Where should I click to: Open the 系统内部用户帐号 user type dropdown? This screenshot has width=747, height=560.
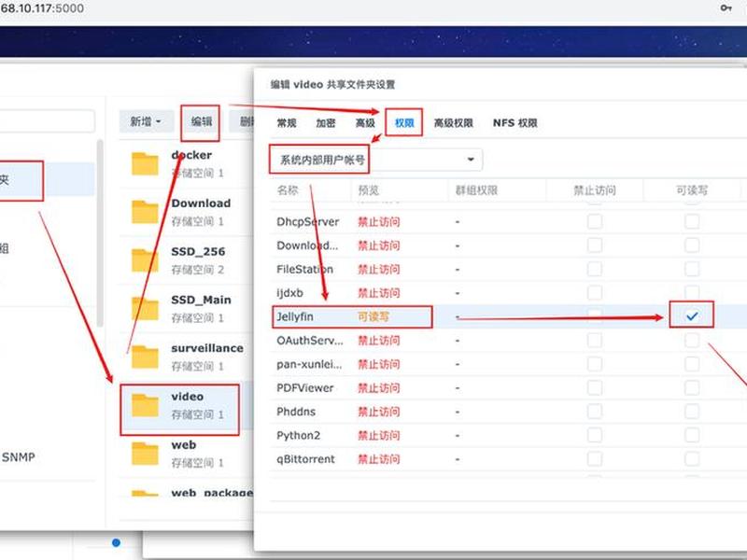376,160
